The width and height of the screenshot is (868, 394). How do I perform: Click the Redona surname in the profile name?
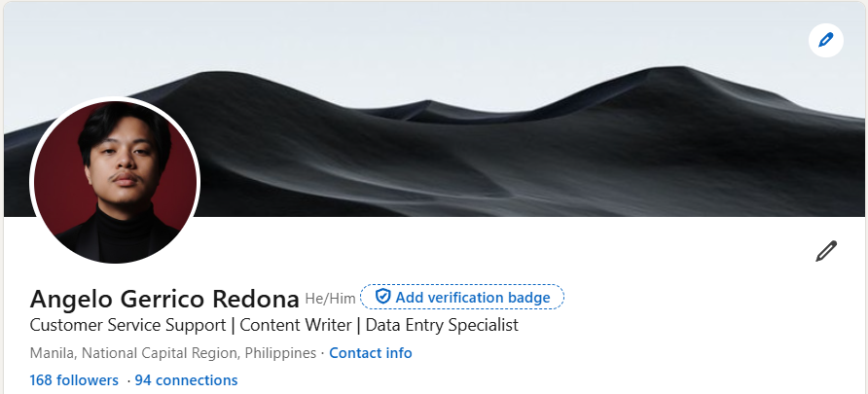pos(256,300)
